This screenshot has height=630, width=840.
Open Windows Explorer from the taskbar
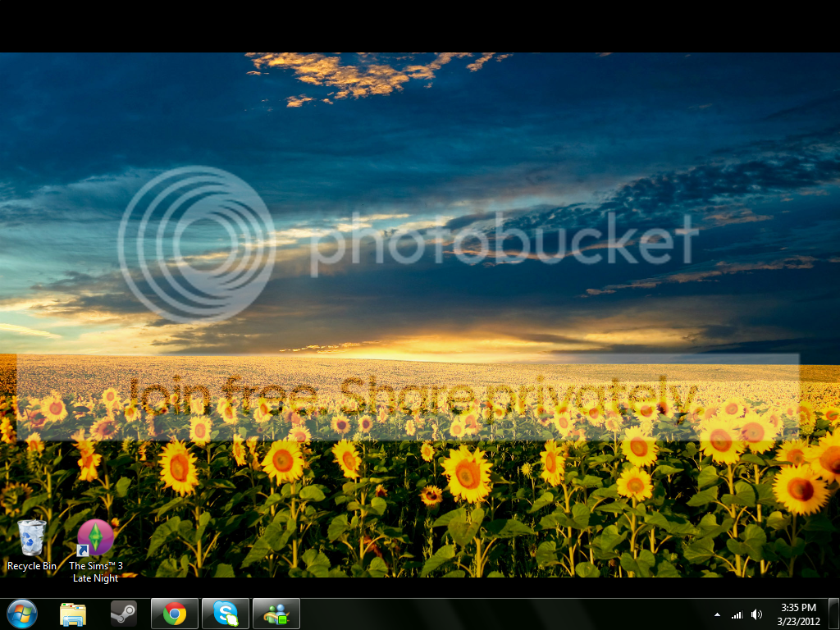click(x=73, y=614)
